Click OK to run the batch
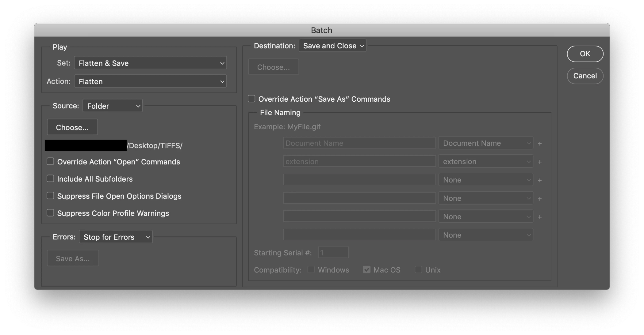 coord(585,54)
